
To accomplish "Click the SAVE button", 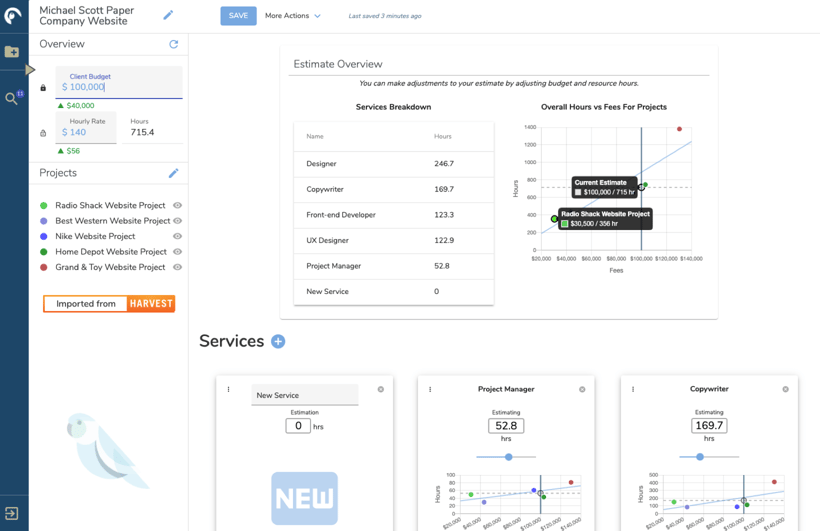I will [x=238, y=16].
